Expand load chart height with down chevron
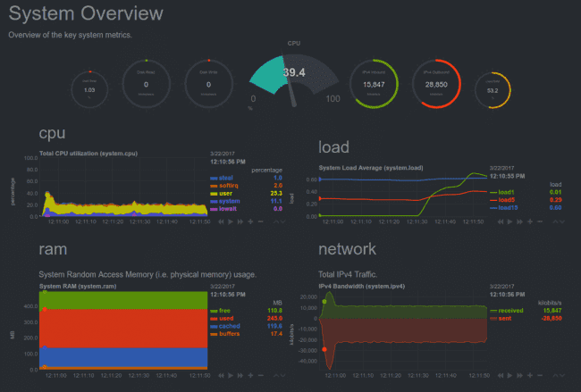Image resolution: width=581 pixels, height=392 pixels. point(562,221)
